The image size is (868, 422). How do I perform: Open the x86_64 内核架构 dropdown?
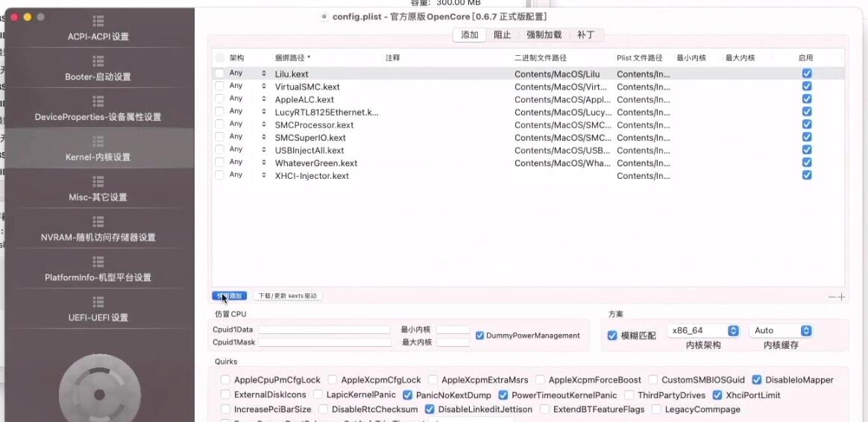point(704,330)
